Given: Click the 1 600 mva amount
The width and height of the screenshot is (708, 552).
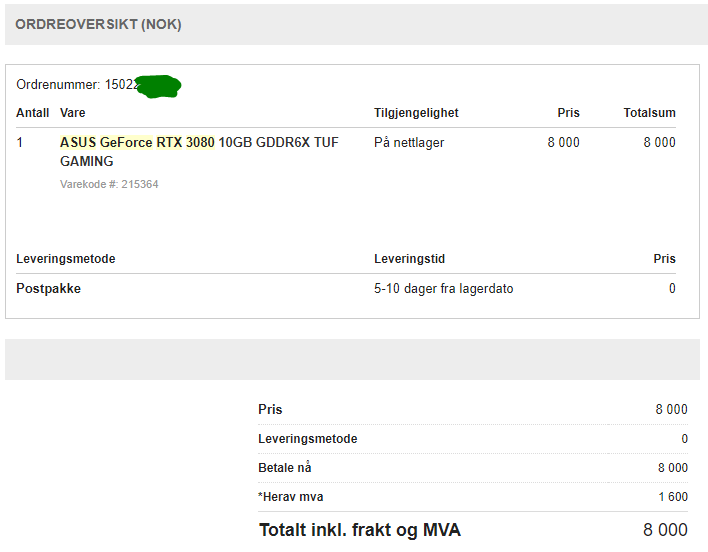Looking at the screenshot, I should coord(670,496).
